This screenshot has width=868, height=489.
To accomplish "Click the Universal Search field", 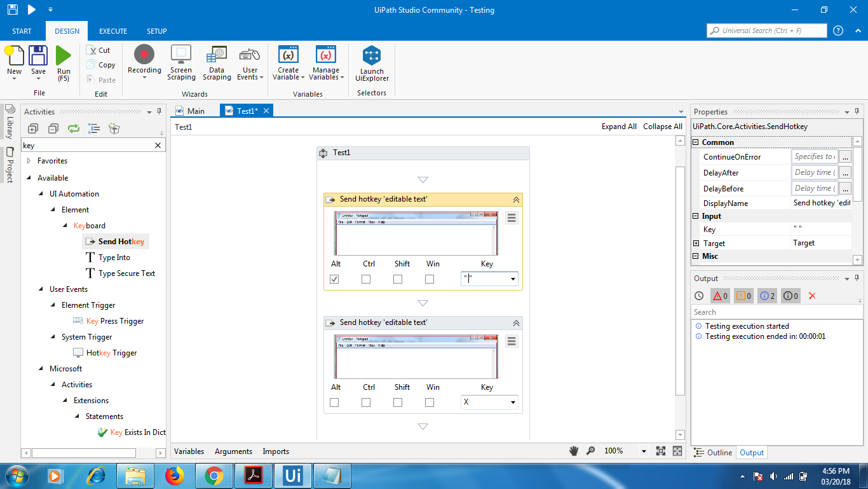I will tap(767, 31).
